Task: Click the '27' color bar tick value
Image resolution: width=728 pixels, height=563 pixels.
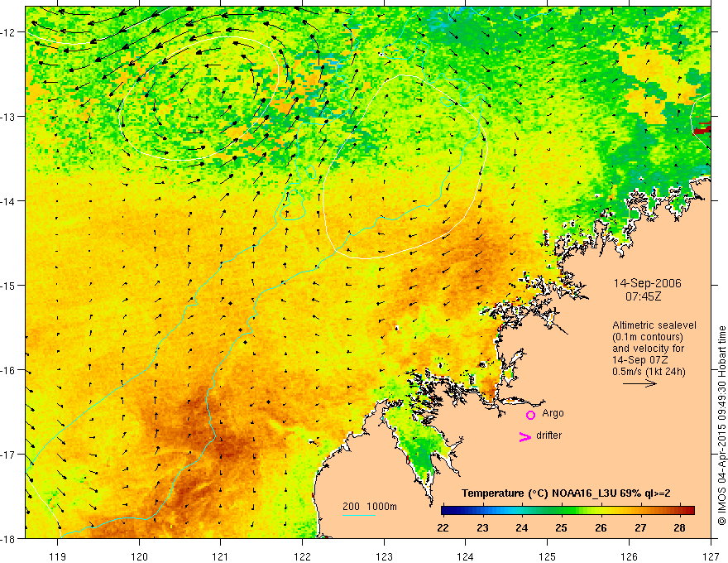Action: [640, 527]
